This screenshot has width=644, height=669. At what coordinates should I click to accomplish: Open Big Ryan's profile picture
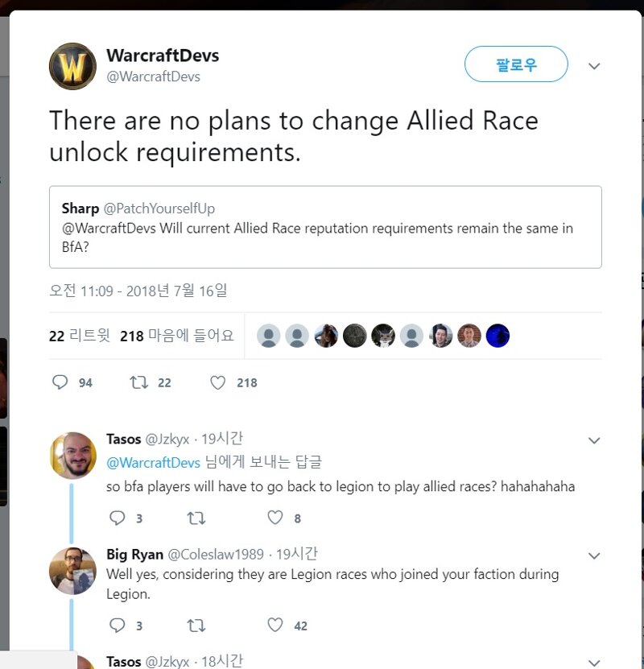click(72, 571)
